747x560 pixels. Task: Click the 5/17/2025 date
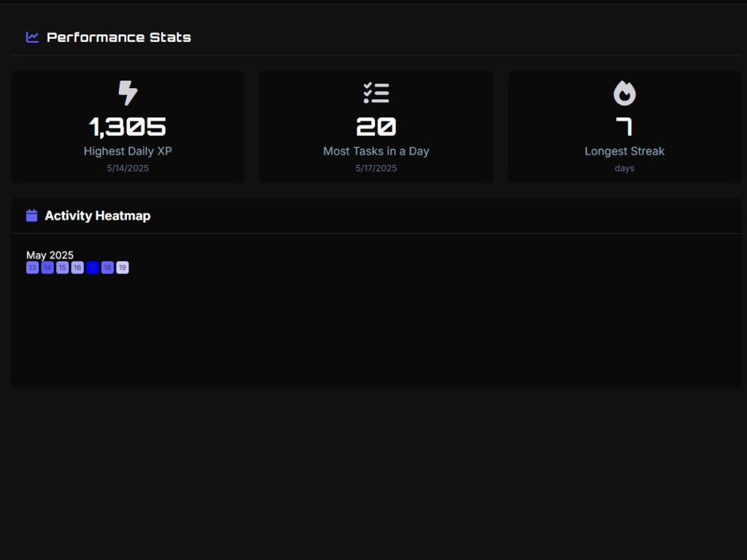376,168
